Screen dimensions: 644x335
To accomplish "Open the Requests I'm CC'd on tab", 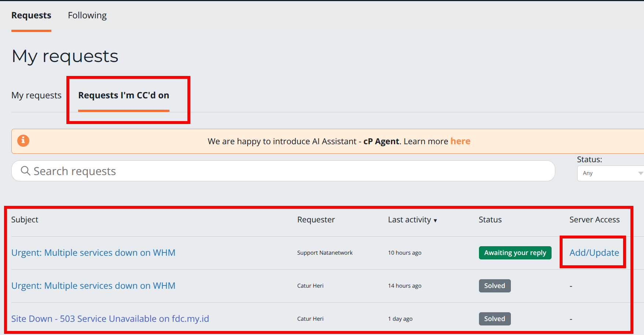I will click(123, 95).
